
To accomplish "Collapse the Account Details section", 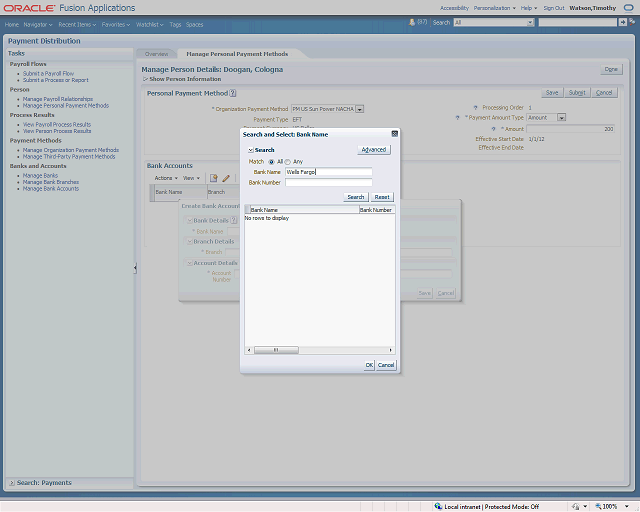I will coord(190,263).
